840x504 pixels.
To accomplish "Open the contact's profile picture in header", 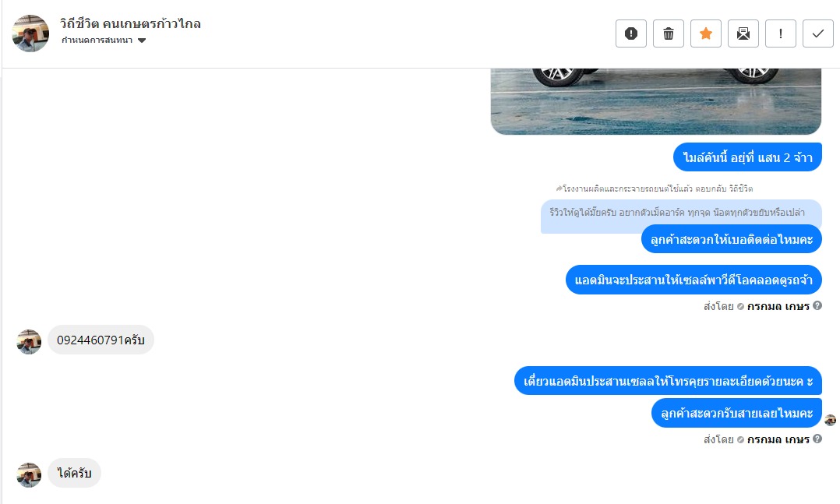I will (30, 33).
